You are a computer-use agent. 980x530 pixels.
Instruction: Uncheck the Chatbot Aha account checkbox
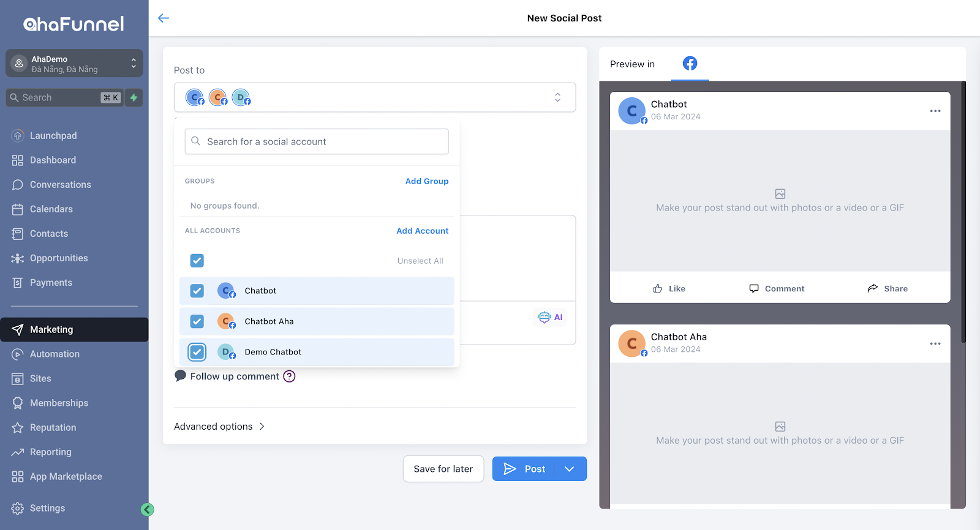(197, 321)
